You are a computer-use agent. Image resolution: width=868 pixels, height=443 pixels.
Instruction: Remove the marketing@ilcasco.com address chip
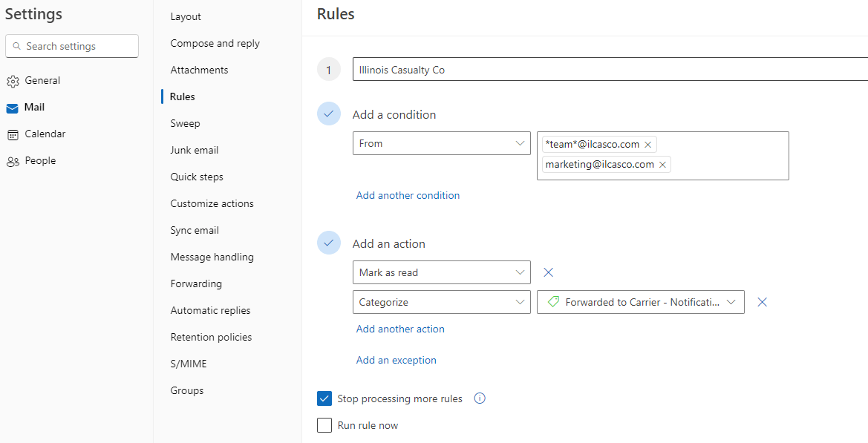[x=662, y=164]
